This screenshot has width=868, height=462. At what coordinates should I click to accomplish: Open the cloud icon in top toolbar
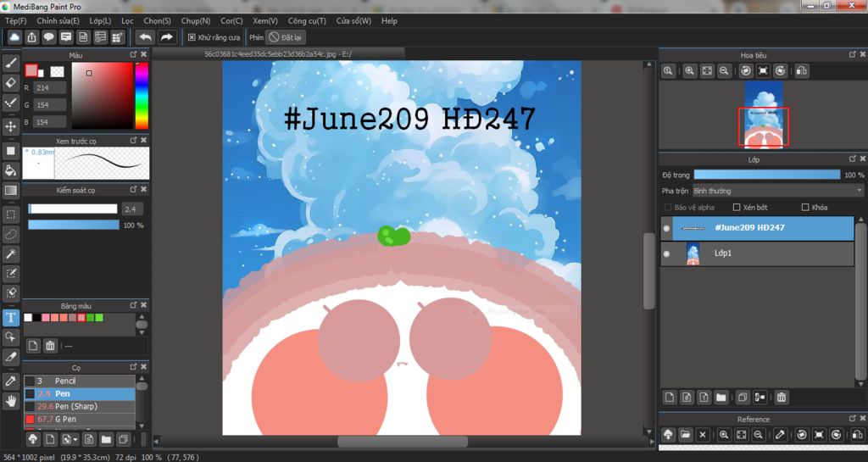pos(14,37)
